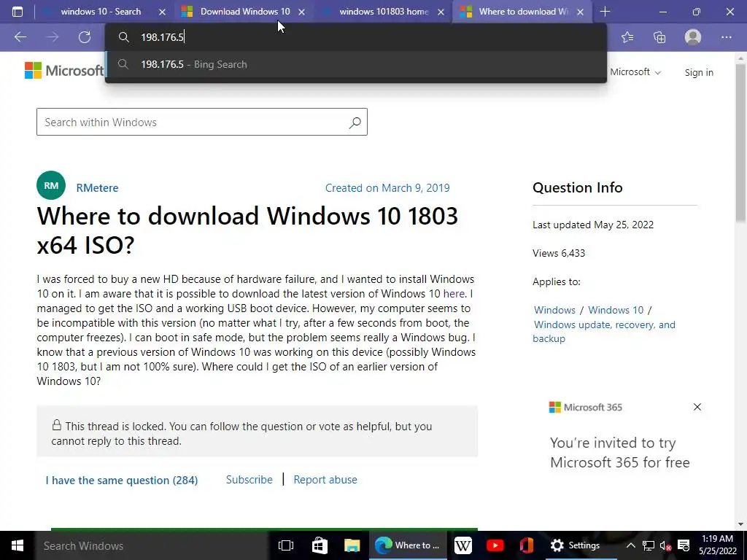Open File Explorer from taskbar
Image resolution: width=747 pixels, height=560 pixels.
tap(352, 545)
